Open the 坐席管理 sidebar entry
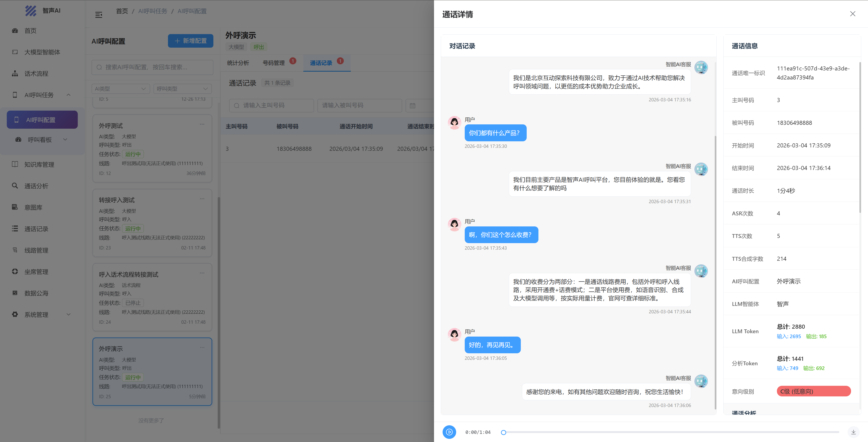This screenshot has height=442, width=868. (x=36, y=272)
